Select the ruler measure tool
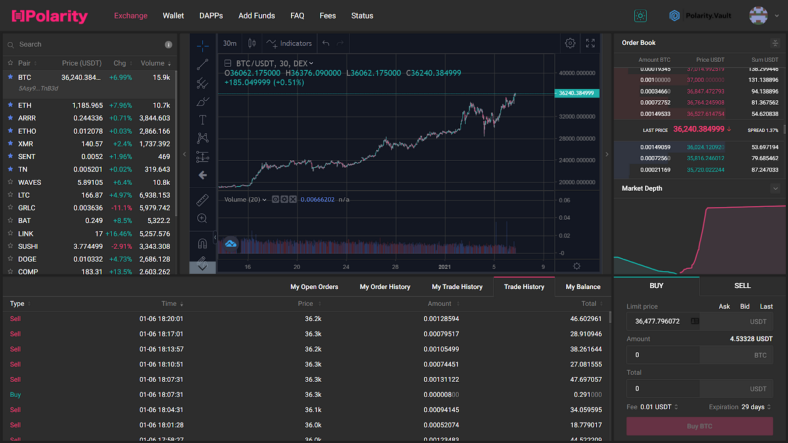Screen dimensions: 788x443 point(203,200)
